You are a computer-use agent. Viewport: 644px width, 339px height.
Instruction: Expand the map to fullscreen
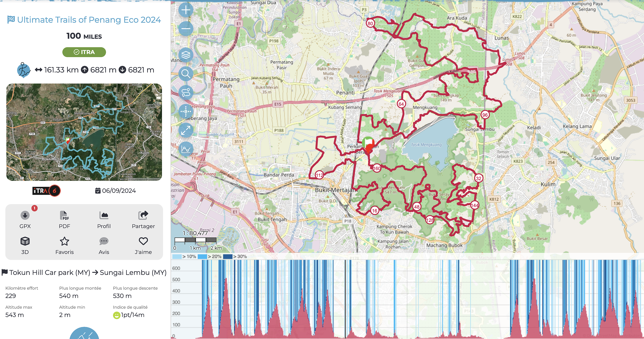tap(186, 131)
